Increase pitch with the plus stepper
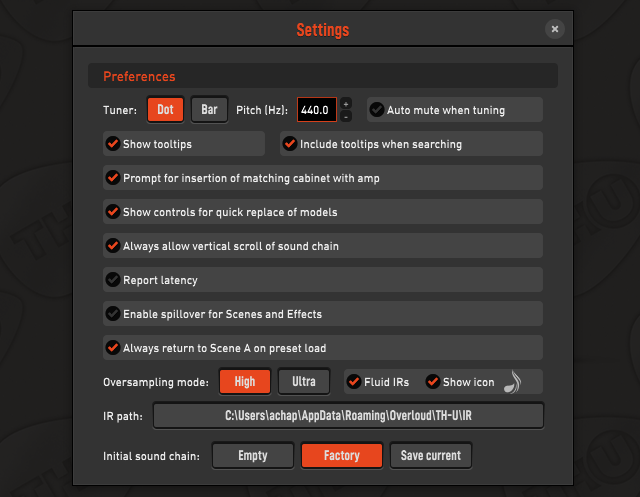The image size is (640, 497). point(346,104)
